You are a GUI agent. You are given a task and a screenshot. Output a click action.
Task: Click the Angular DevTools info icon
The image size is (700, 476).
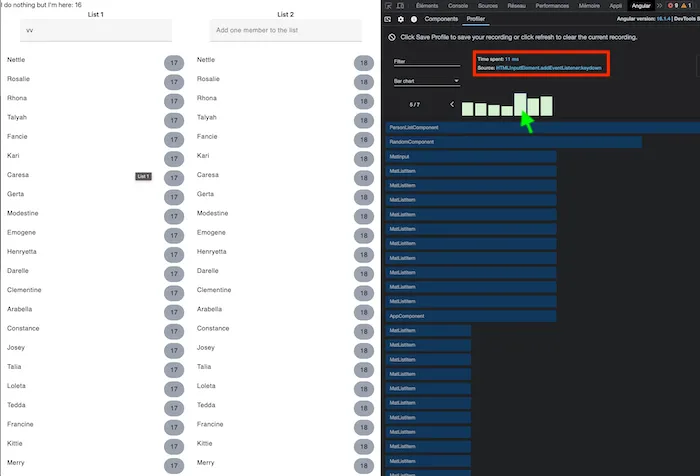click(x=413, y=19)
